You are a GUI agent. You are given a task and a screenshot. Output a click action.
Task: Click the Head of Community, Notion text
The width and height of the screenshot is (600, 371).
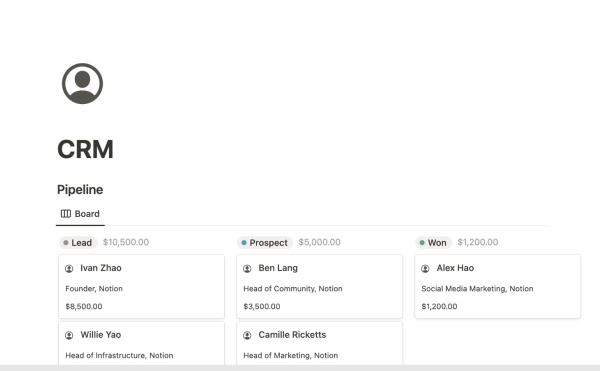pos(293,289)
